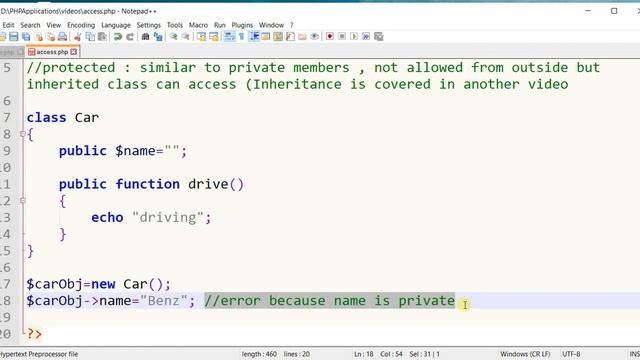
Task: Click the Close document toolbar icon
Action: pyautogui.click(x=38, y=37)
